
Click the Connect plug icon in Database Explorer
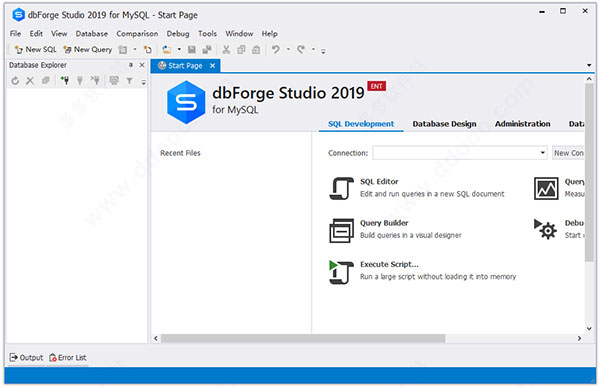tap(80, 80)
